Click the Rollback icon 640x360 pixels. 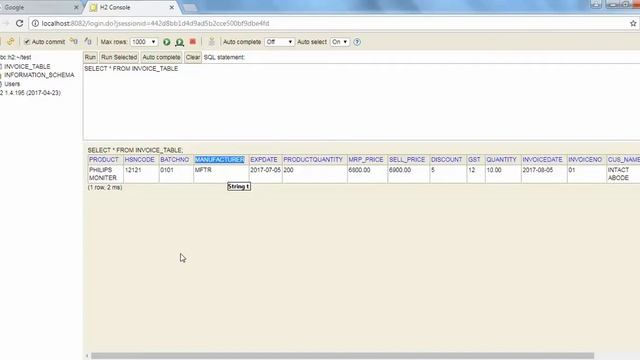(x=73, y=41)
